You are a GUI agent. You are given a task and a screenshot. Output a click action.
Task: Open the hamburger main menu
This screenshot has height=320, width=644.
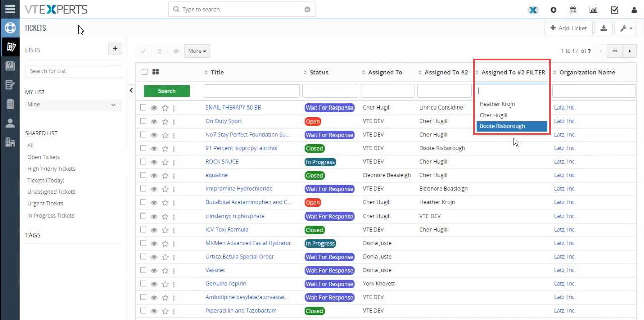(10, 9)
